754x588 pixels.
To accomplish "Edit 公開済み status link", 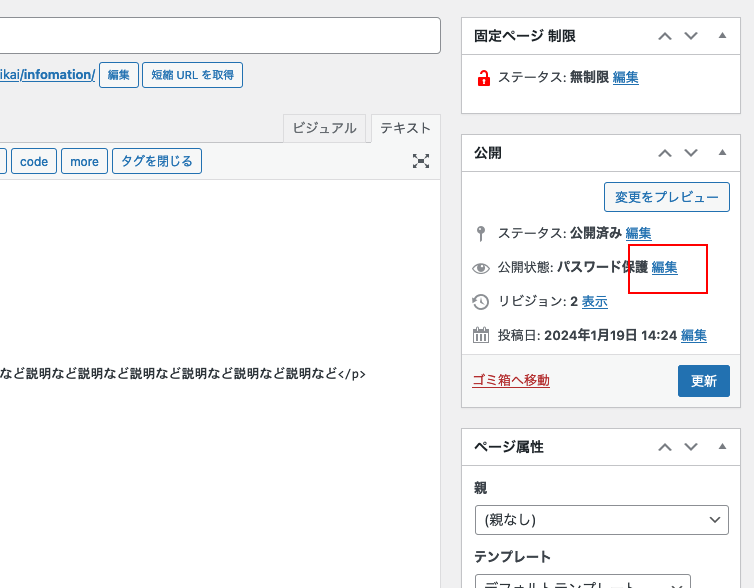I will pyautogui.click(x=638, y=233).
